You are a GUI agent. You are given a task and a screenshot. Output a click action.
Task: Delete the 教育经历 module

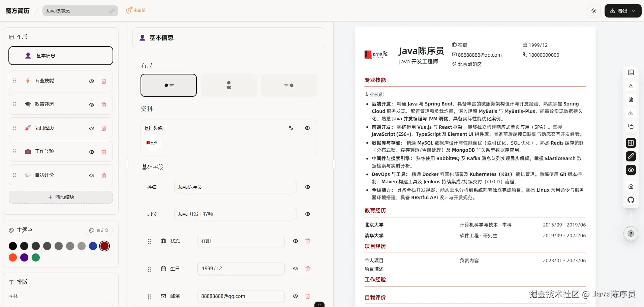tap(104, 104)
